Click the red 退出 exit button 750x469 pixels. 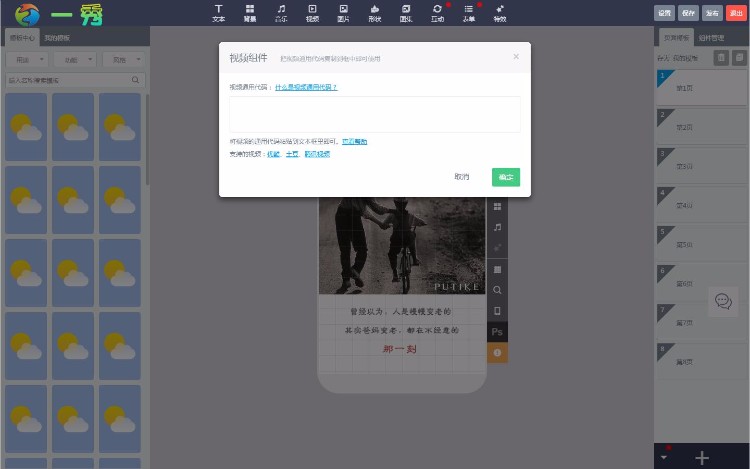(737, 13)
